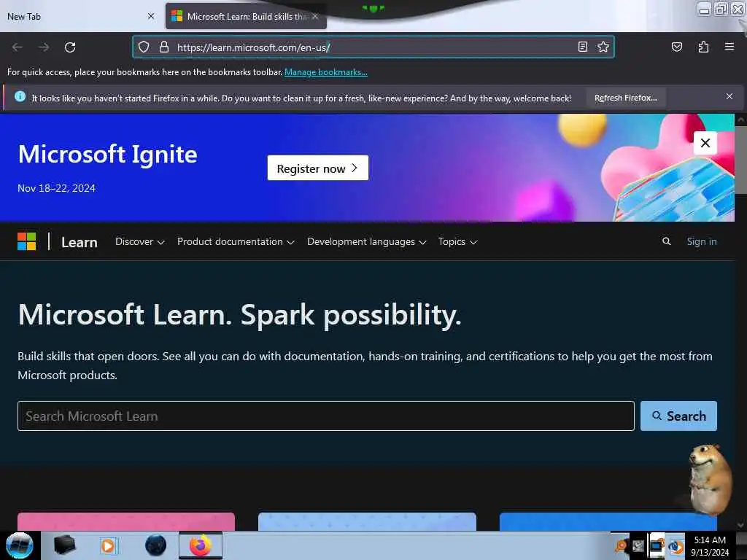Open the Windows Start menu orb

(x=19, y=545)
